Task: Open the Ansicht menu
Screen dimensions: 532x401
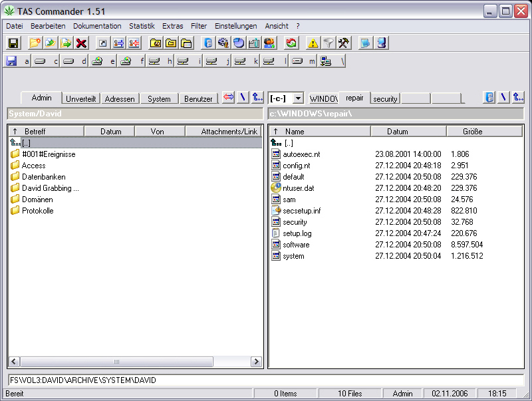Action: [x=277, y=26]
